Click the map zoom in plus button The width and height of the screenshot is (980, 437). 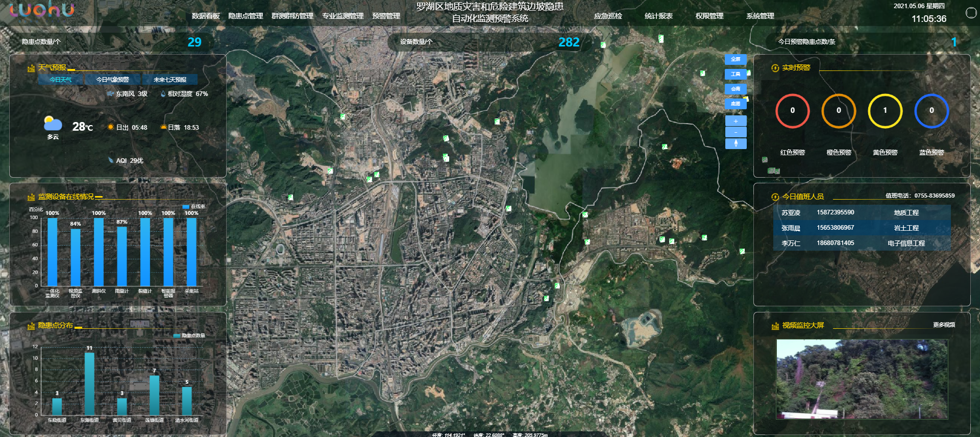pyautogui.click(x=736, y=121)
